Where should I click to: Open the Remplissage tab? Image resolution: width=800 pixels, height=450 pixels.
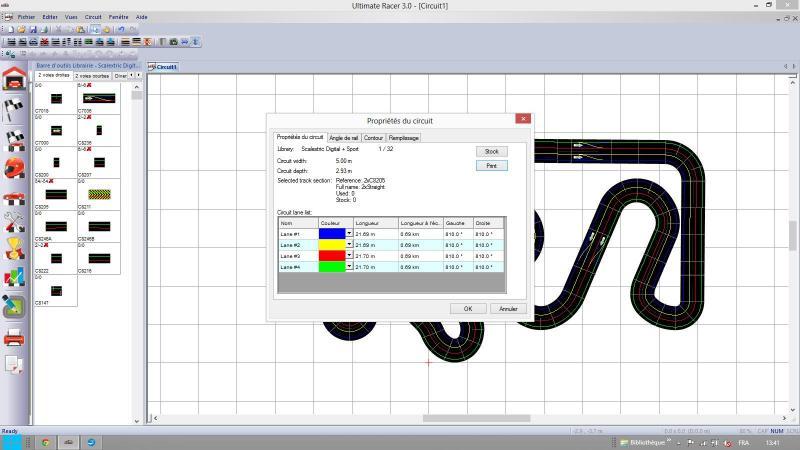[x=403, y=138]
